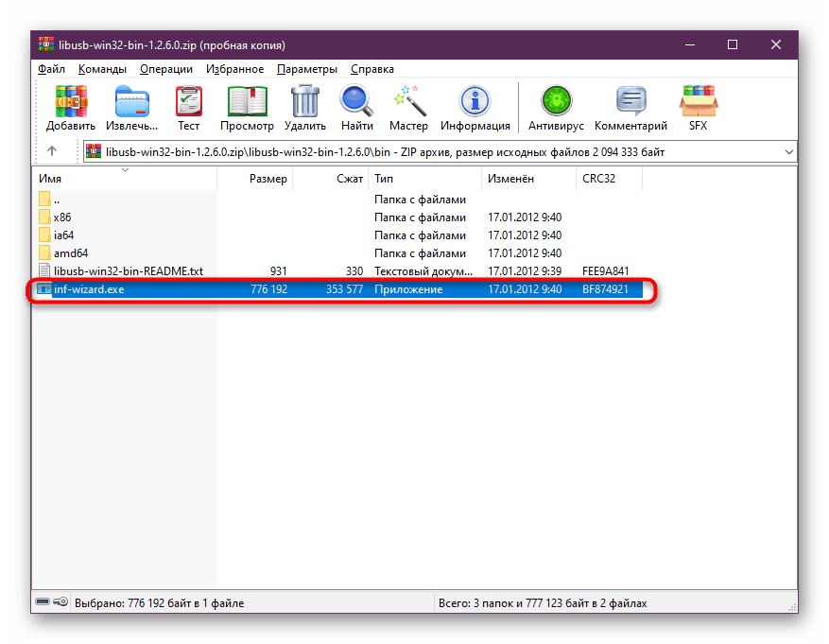The width and height of the screenshot is (829, 644).
Task: Click the Добавить (Add) toolbar icon
Action: (x=71, y=101)
